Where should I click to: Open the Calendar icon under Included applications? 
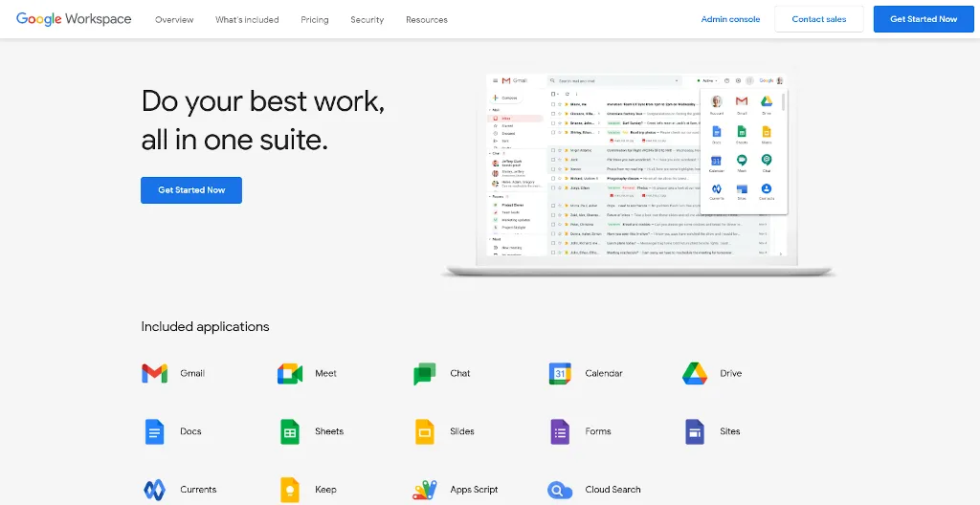tap(560, 373)
